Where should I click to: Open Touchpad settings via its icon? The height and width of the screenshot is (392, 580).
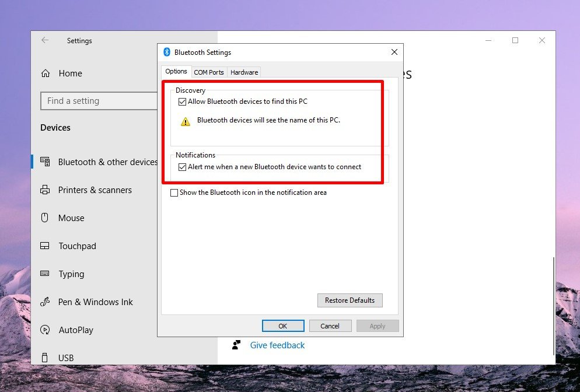click(45, 246)
